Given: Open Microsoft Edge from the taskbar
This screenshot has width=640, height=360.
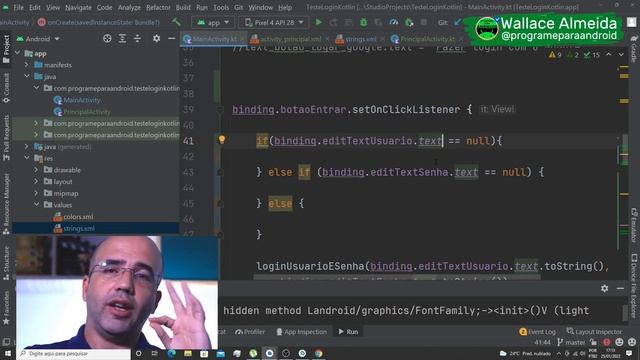Looking at the screenshot, I should 171,353.
